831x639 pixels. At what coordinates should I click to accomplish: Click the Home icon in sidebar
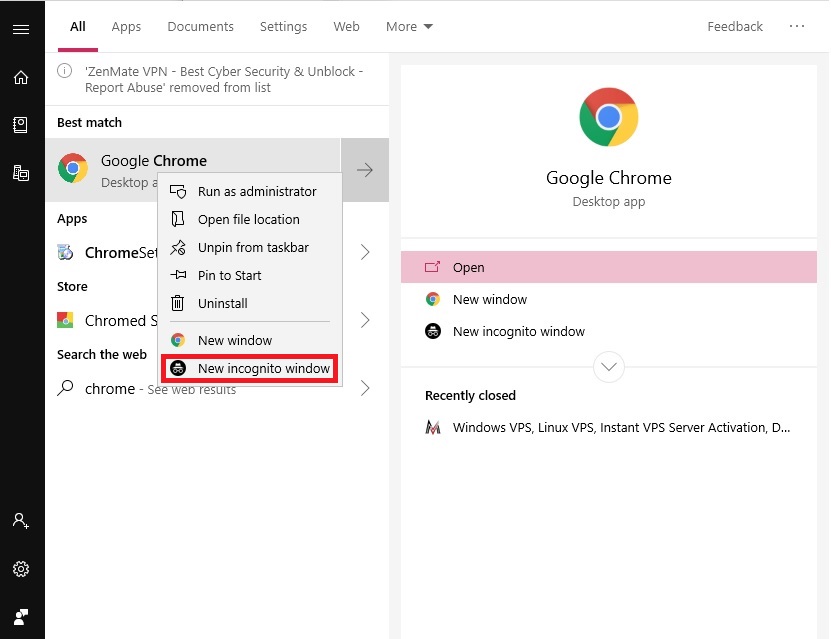(x=21, y=77)
